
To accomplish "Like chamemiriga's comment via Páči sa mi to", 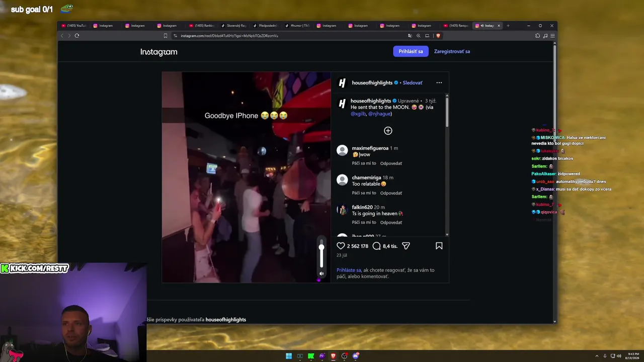I will point(364,193).
